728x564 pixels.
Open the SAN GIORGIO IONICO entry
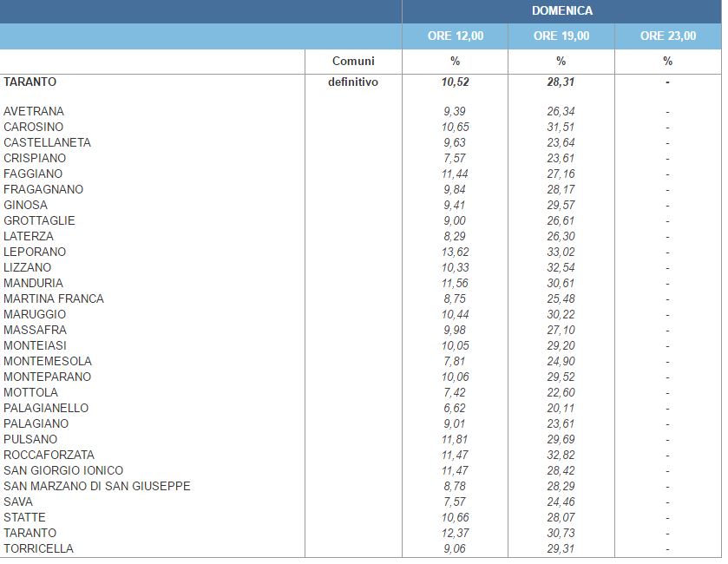click(63, 471)
